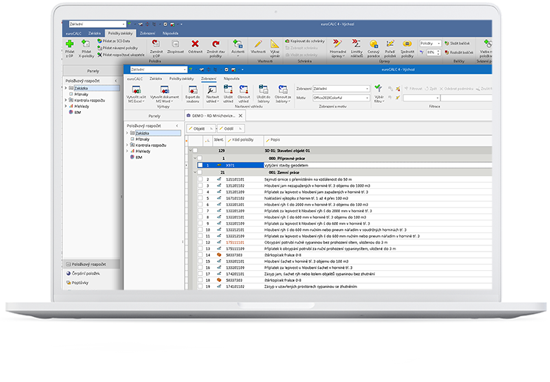Screen dimensions: 550x382
Task: Click Rozbalit balíček in back window
Action: tap(459, 52)
